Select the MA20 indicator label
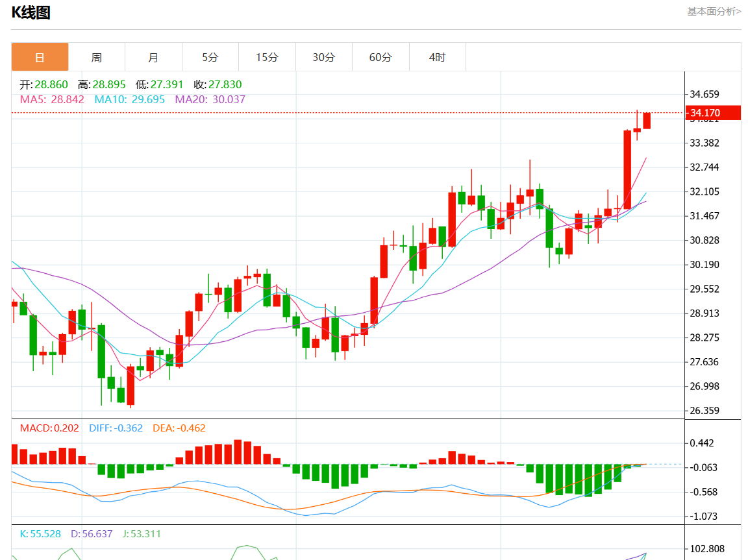Viewport: 748px width, 560px height. point(210,99)
